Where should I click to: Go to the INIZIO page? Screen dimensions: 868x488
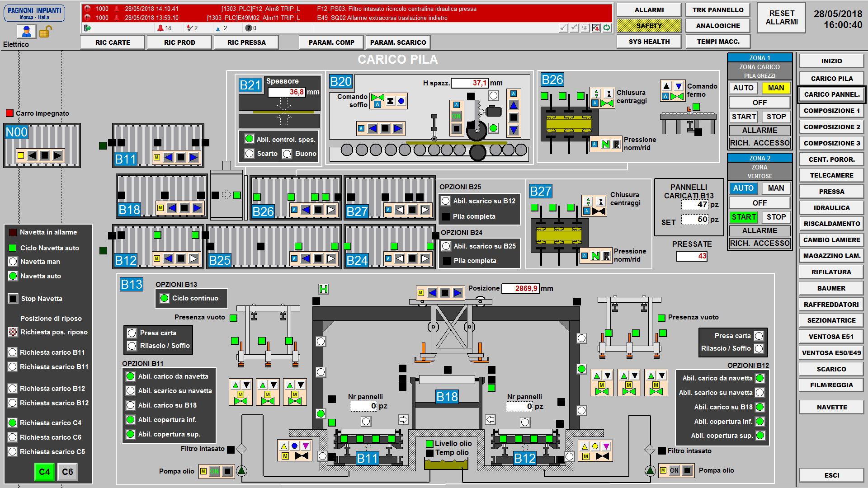[x=831, y=61]
